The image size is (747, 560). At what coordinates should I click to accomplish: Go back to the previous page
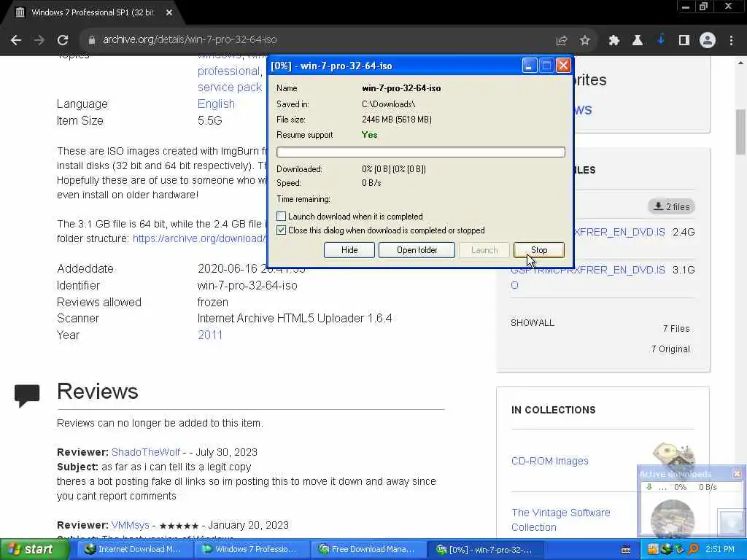pos(16,40)
